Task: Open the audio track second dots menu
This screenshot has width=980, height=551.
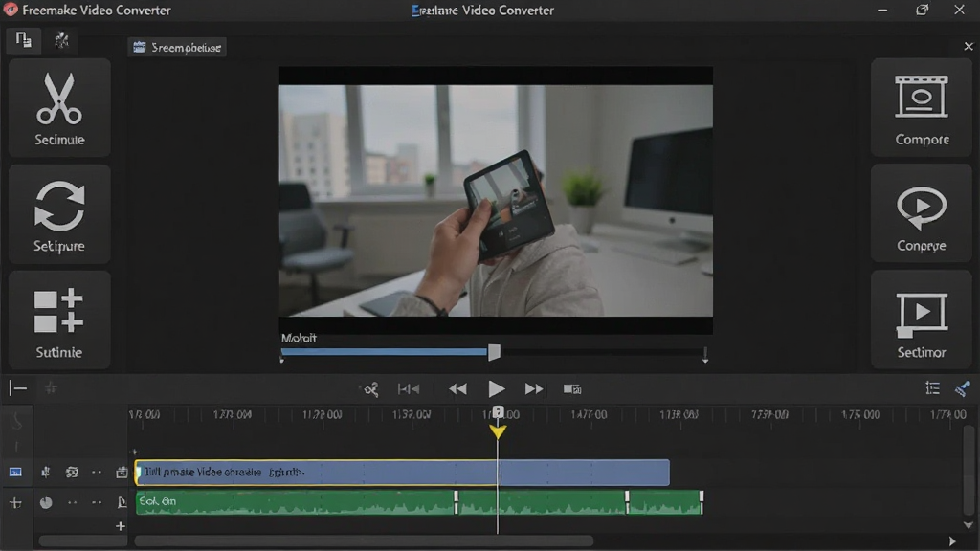Action: [x=97, y=502]
